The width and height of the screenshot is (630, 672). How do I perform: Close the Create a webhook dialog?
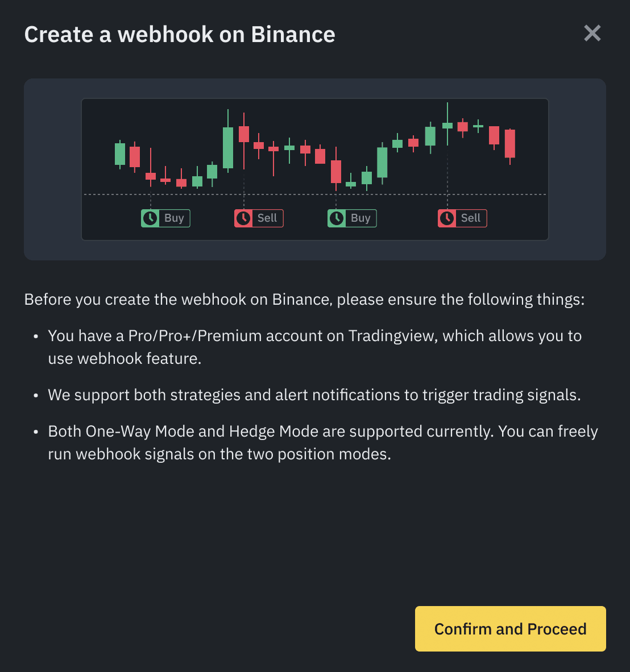(592, 33)
